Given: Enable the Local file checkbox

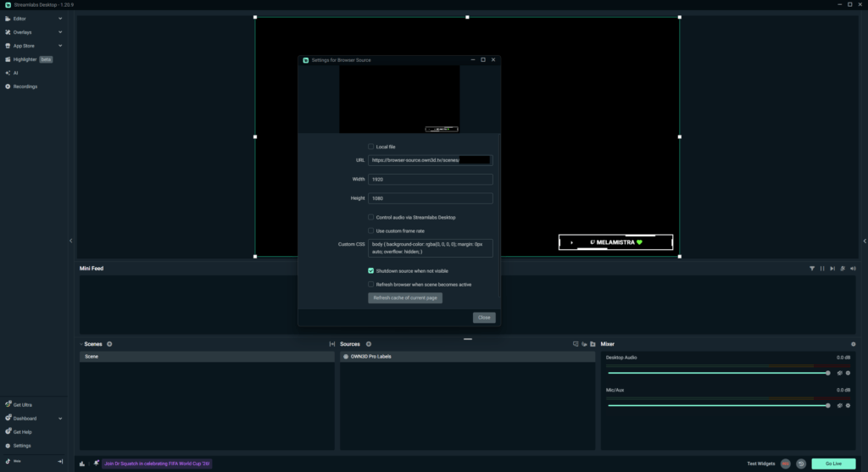Looking at the screenshot, I should (x=370, y=147).
